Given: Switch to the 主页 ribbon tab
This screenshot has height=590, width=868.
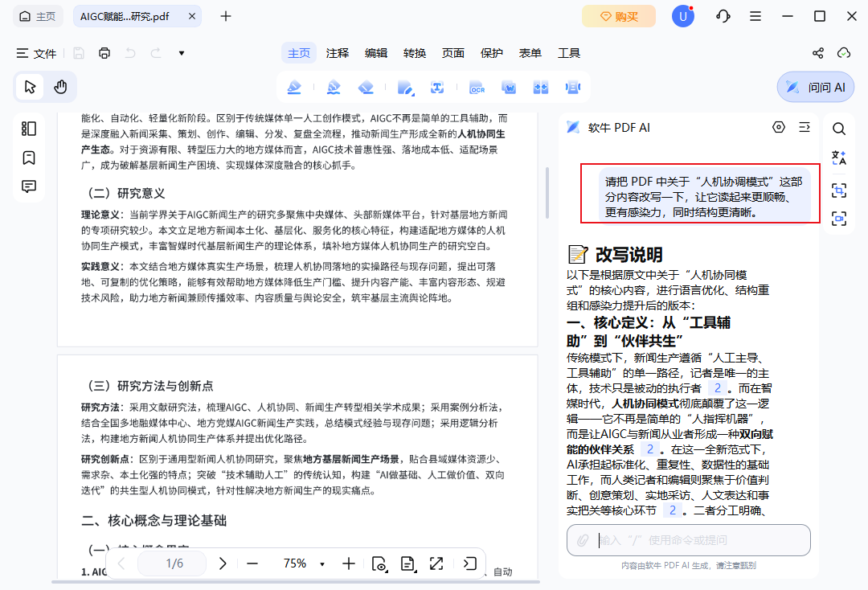Looking at the screenshot, I should (299, 53).
